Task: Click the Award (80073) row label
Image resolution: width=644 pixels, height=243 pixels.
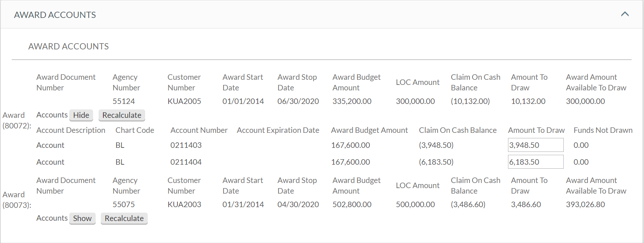Action: [x=16, y=200]
